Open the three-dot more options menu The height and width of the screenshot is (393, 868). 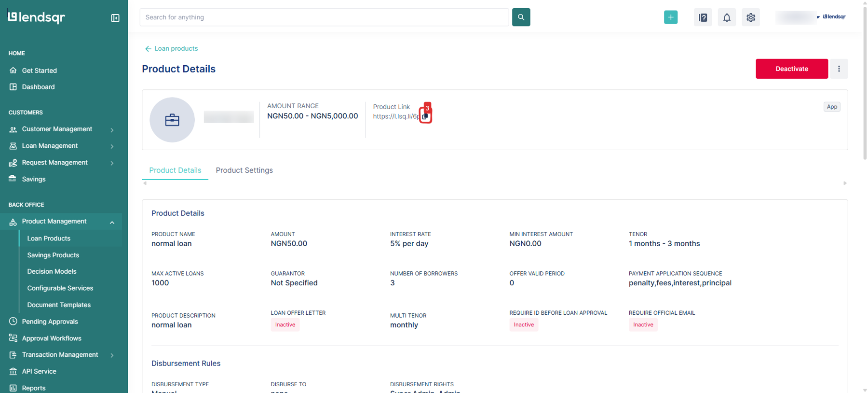coord(839,69)
